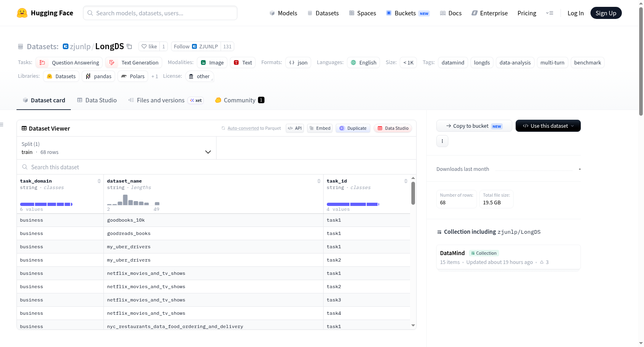Filter by Text modality tag

point(243,62)
